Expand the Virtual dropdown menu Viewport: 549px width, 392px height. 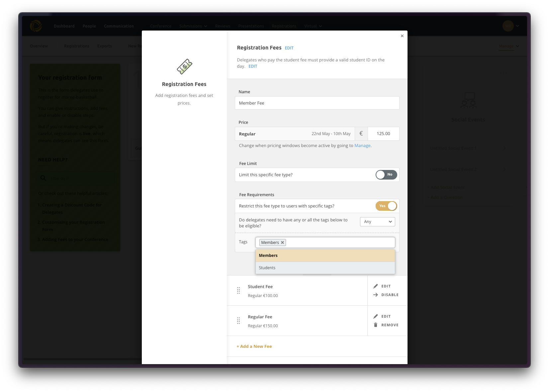tap(313, 26)
